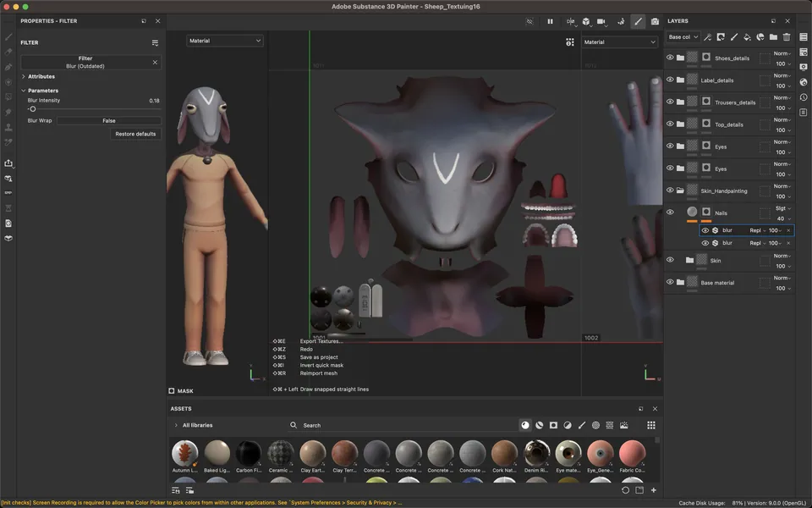This screenshot has width=812, height=508.
Task: Open filter settings menu icon in Properties
Action: coord(155,42)
